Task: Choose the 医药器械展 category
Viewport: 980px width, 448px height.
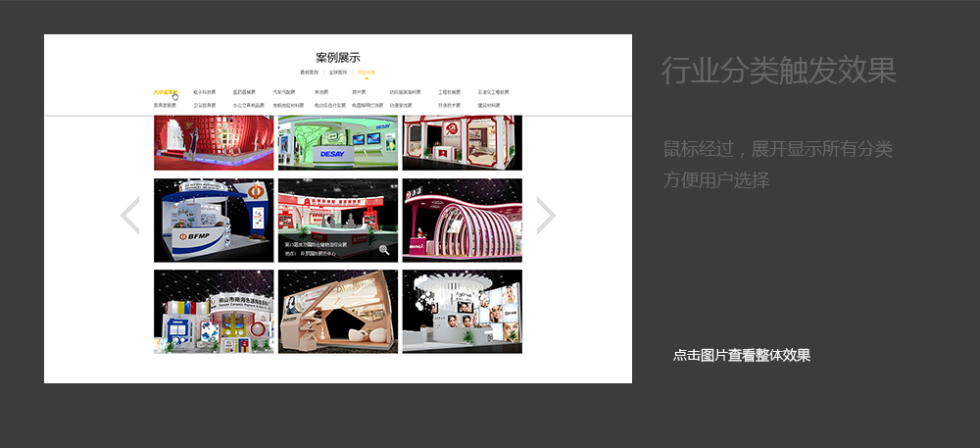Action: (244, 92)
